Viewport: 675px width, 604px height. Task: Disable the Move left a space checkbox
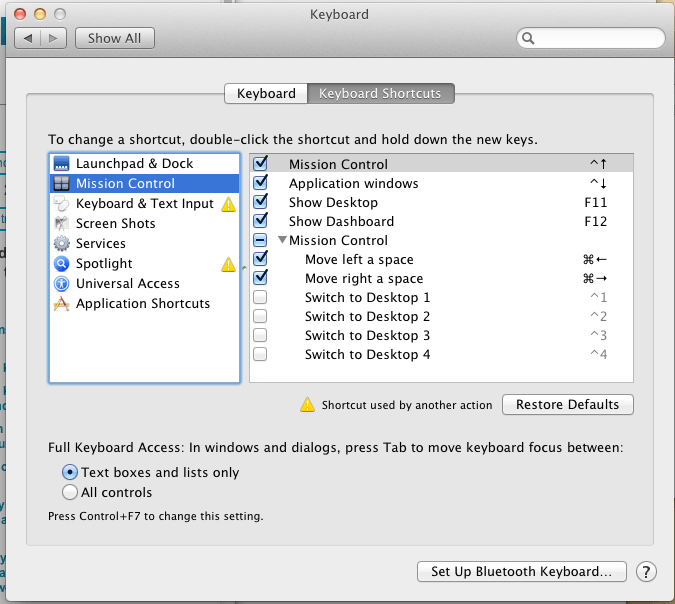261,260
